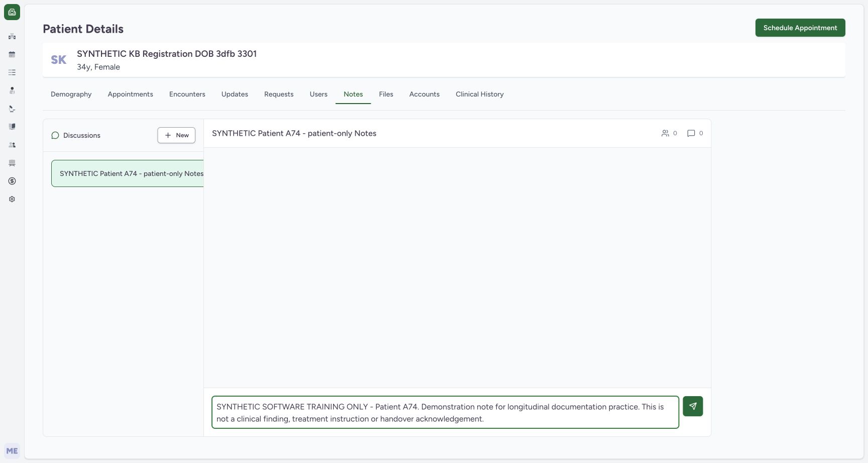The height and width of the screenshot is (463, 868).
Task: Switch to the Requests tab
Action: (x=279, y=94)
